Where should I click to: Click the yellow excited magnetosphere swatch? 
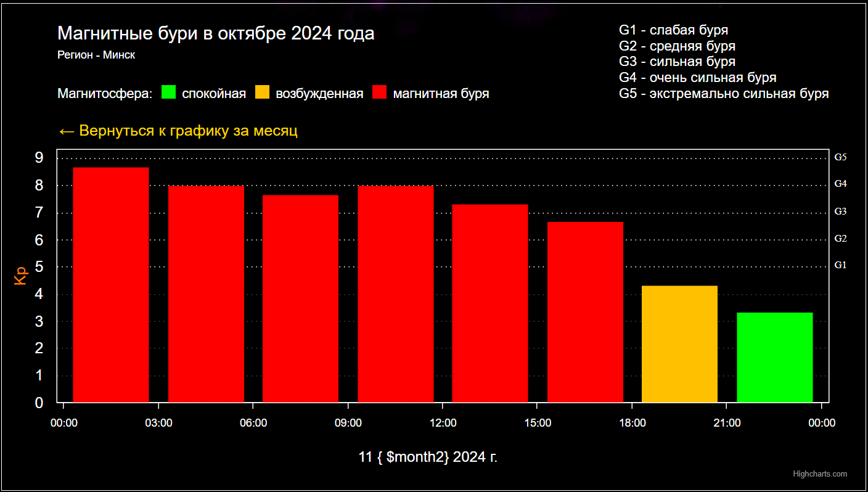tap(263, 93)
